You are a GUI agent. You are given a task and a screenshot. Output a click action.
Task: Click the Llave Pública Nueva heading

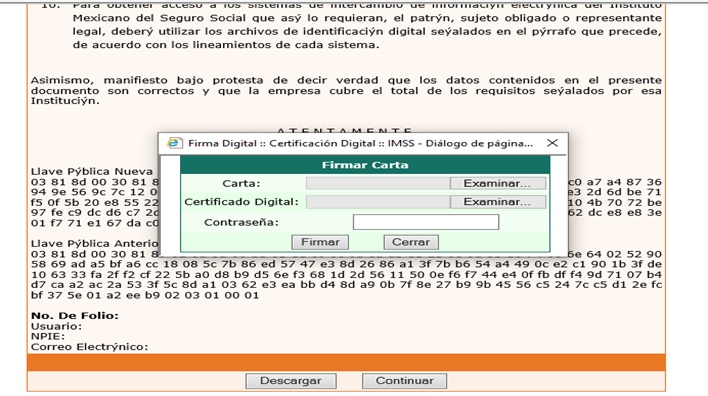coord(92,172)
